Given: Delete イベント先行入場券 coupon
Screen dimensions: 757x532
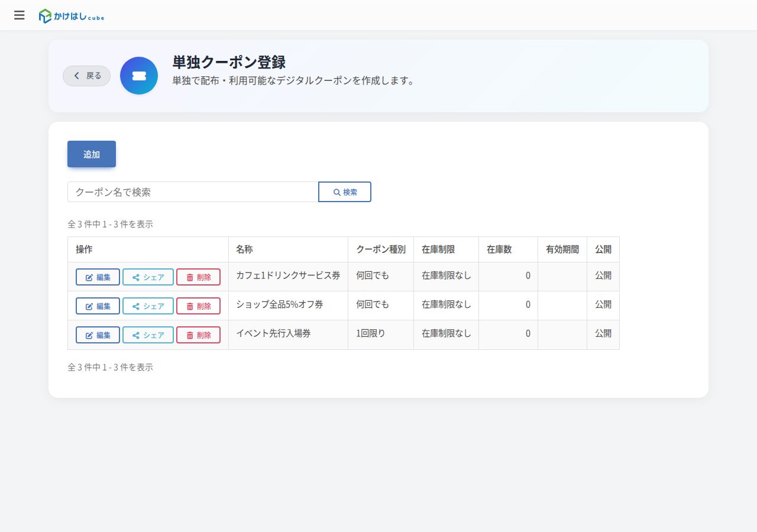Looking at the screenshot, I should (198, 335).
